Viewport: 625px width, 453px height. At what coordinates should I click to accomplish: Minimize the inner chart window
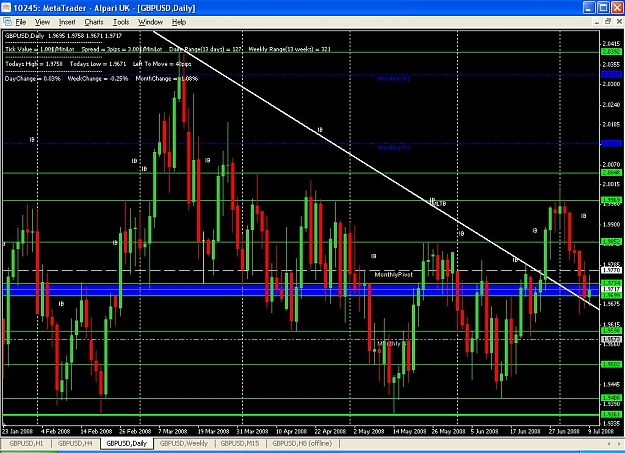pyautogui.click(x=597, y=22)
